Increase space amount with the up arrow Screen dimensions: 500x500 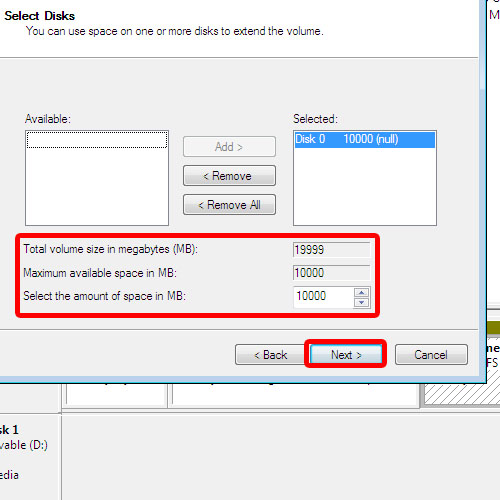pos(362,293)
